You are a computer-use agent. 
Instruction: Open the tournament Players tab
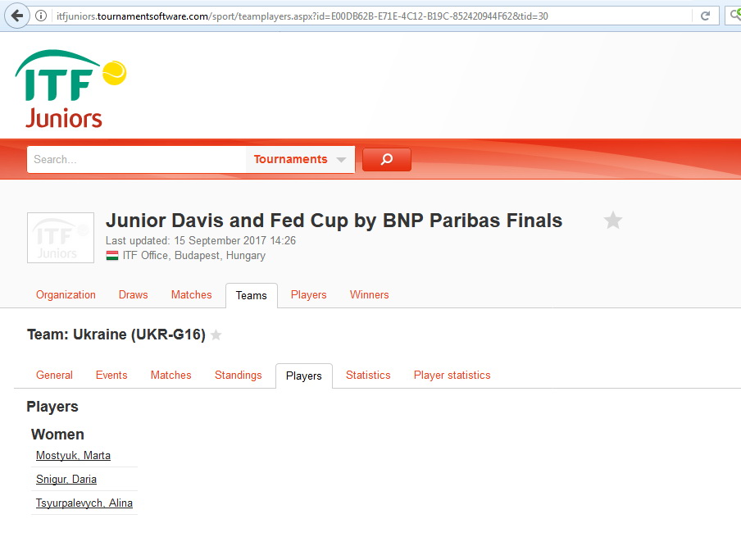[308, 295]
